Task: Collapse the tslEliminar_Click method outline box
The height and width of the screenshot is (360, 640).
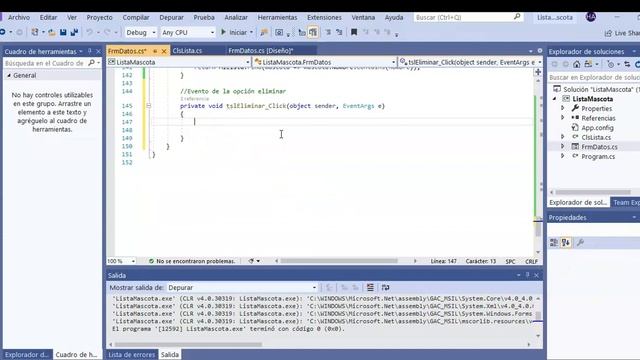Action: point(149,106)
